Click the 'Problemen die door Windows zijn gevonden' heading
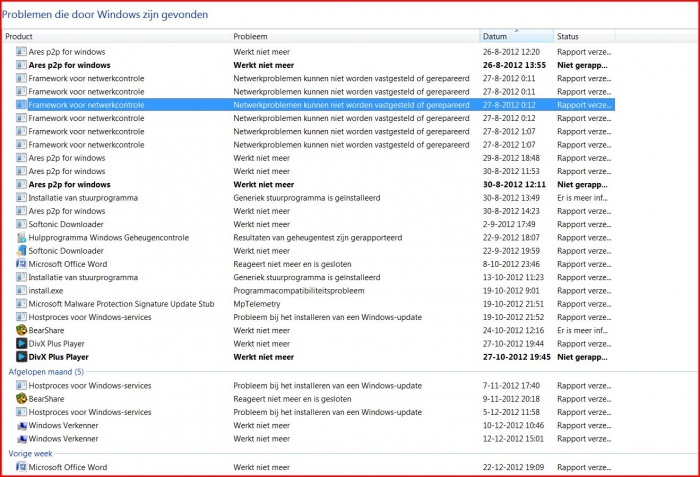 (x=105, y=14)
